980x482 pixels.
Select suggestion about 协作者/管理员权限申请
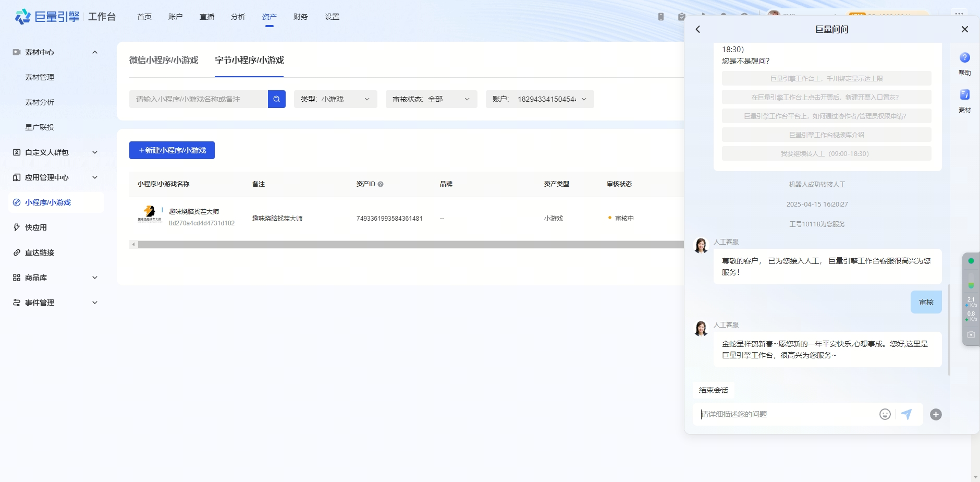[x=827, y=116]
